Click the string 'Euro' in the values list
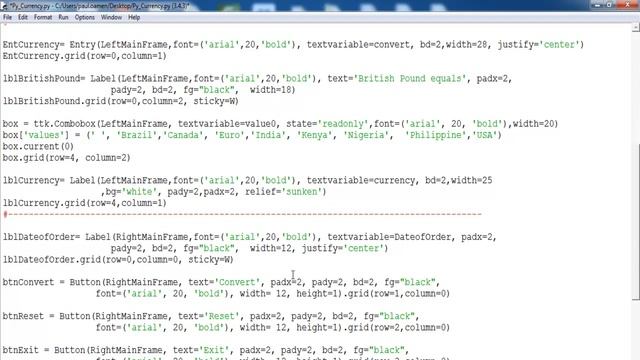This screenshot has width=640, height=360. click(x=229, y=135)
